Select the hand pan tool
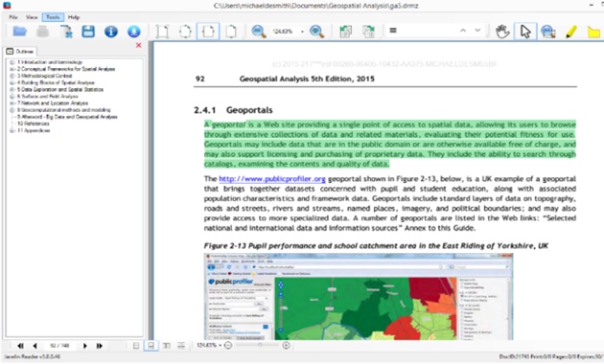This screenshot has width=604, height=364. coord(502,32)
